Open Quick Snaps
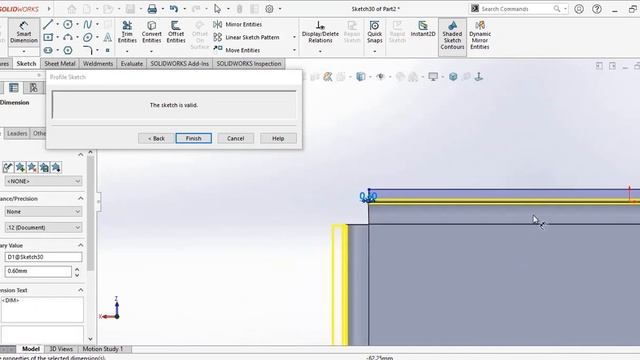The height and width of the screenshot is (360, 640). point(374,32)
